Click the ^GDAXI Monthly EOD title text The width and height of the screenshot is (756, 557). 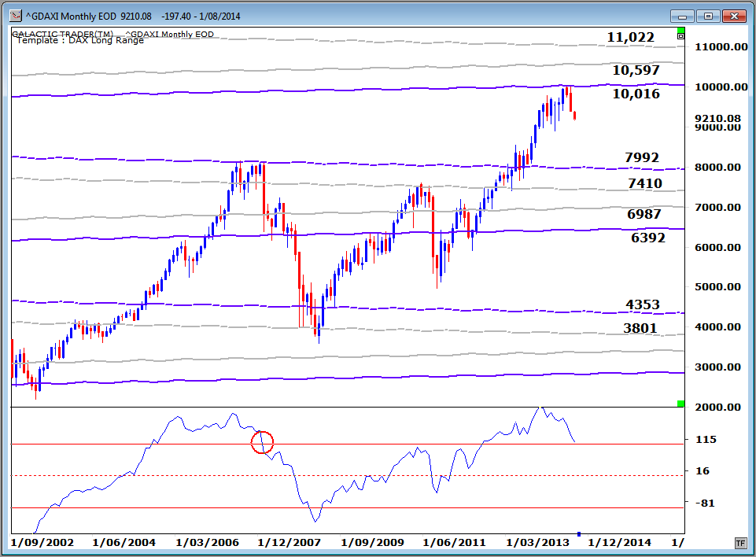(71, 16)
